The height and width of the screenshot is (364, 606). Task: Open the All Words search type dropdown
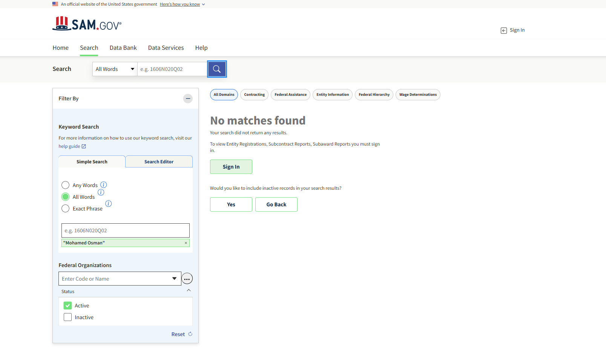coord(115,69)
